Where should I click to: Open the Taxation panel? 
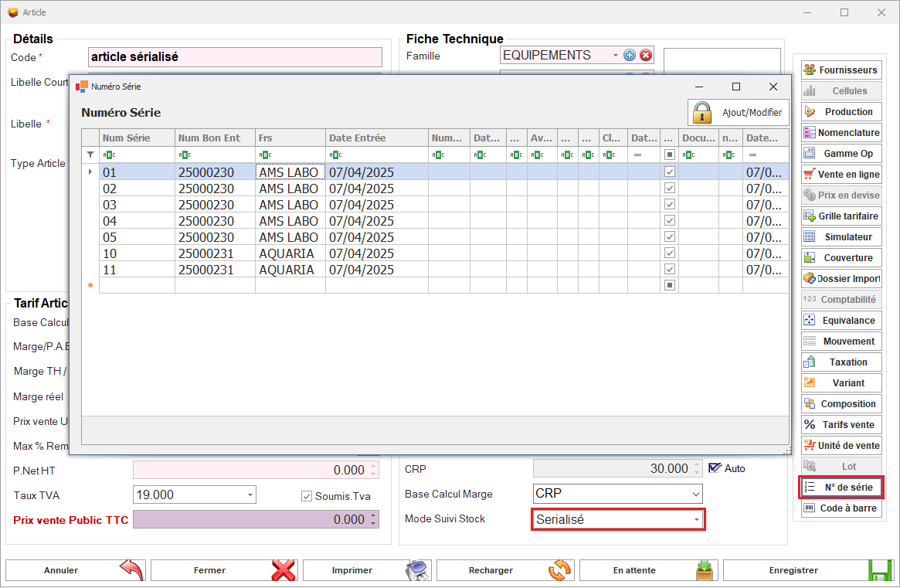tap(841, 362)
